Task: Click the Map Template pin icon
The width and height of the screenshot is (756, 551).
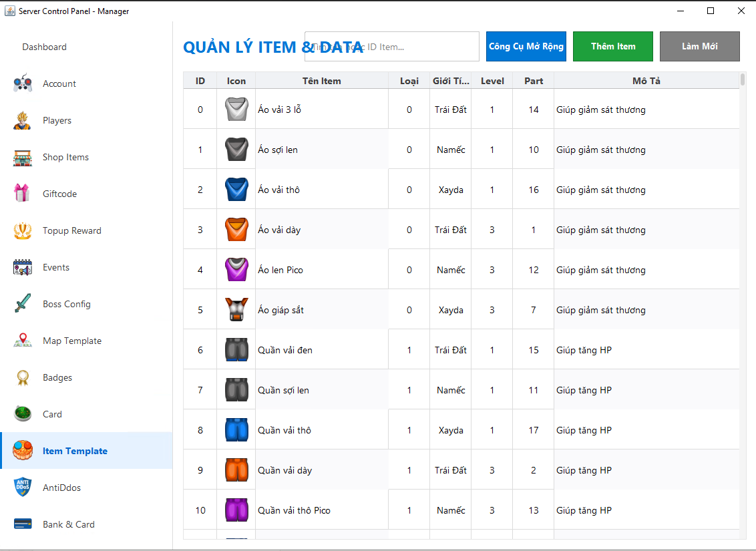Action: tap(23, 341)
